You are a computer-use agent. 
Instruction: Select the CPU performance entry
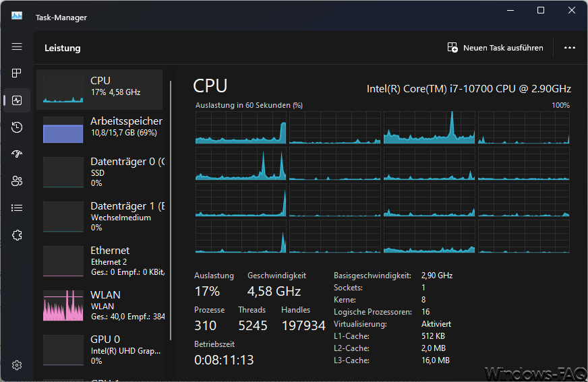(99, 90)
